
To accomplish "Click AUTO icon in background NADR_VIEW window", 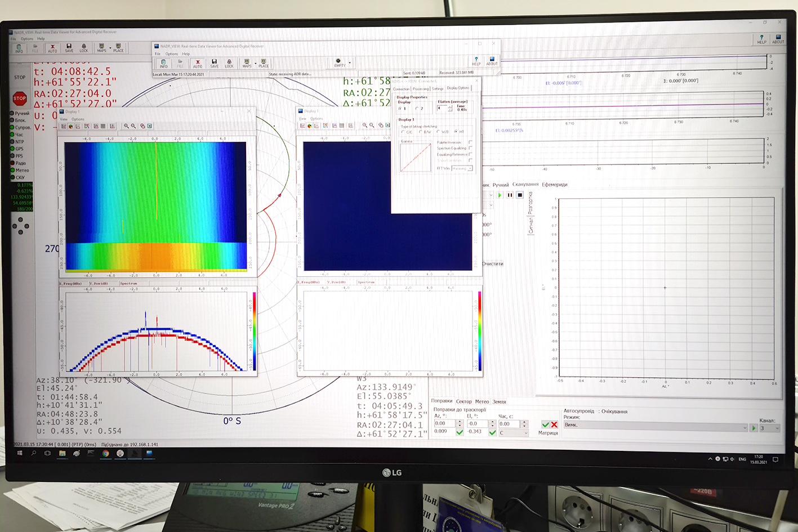I will tap(52, 48).
